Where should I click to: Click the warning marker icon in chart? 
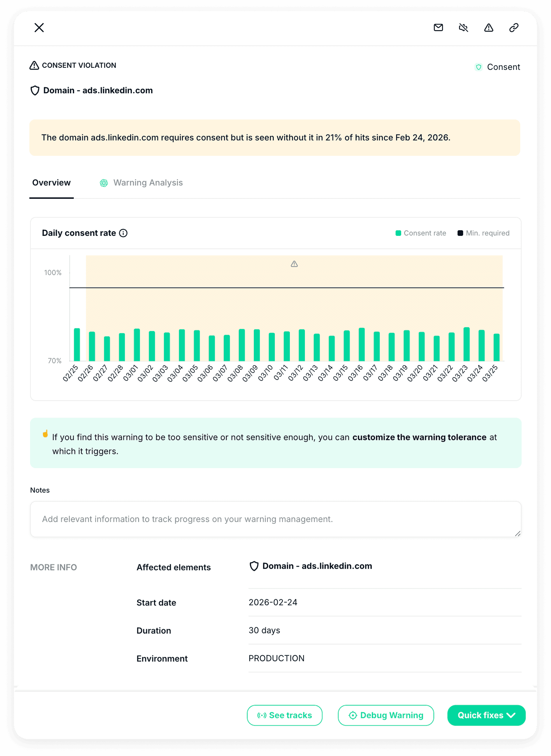coord(294,264)
